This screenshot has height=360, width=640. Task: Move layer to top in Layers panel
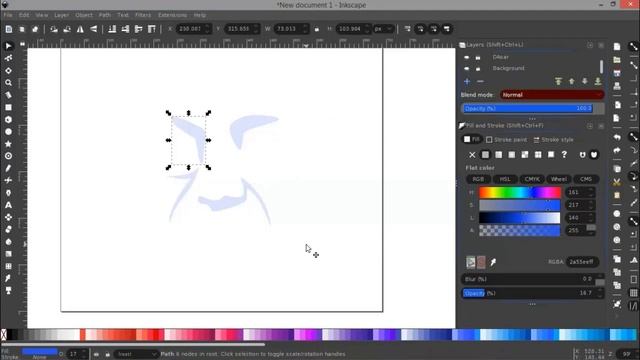pos(558,82)
